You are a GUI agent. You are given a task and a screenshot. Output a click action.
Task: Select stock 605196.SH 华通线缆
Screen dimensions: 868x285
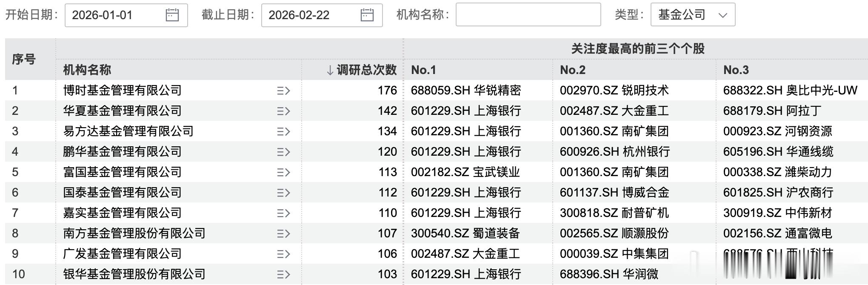pyautogui.click(x=778, y=151)
